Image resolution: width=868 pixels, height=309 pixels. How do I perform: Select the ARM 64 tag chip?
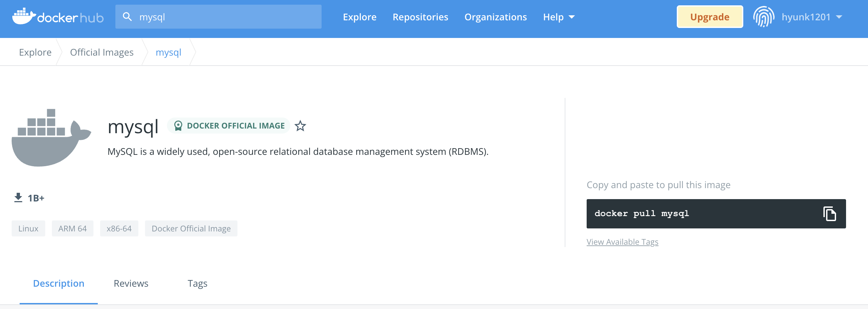coord(72,228)
